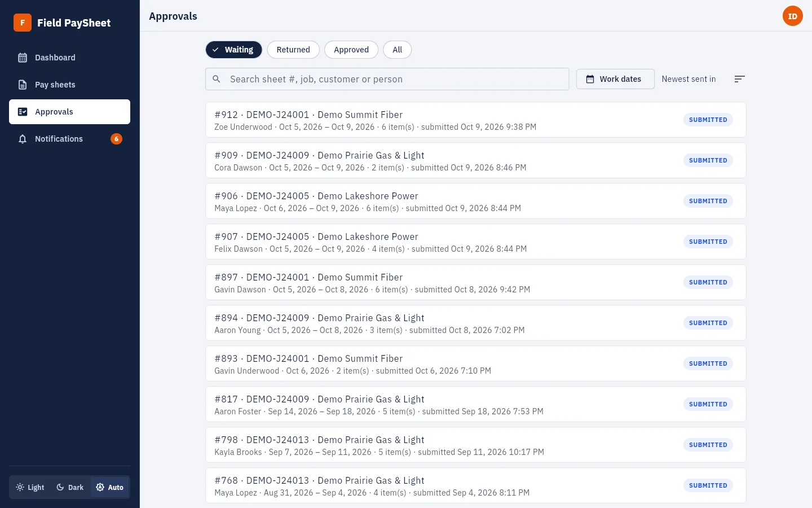Go to Pay sheets in sidebar

click(x=69, y=85)
